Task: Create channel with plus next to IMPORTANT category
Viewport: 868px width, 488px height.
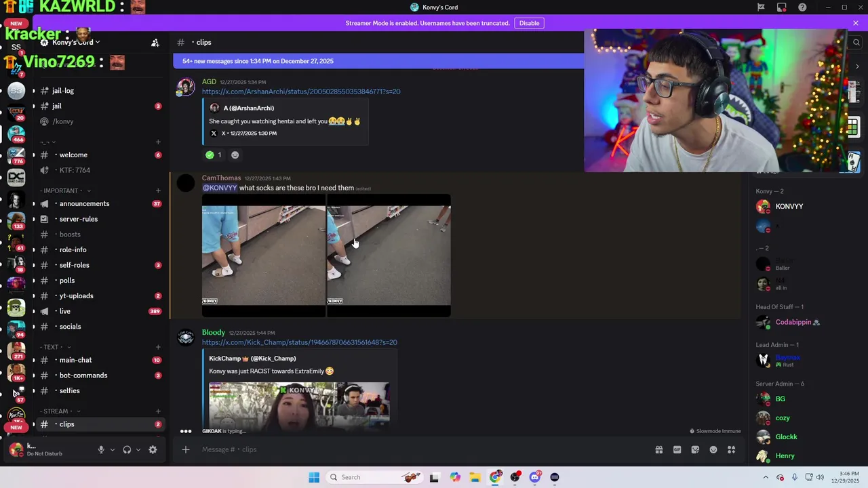Action: tap(158, 191)
